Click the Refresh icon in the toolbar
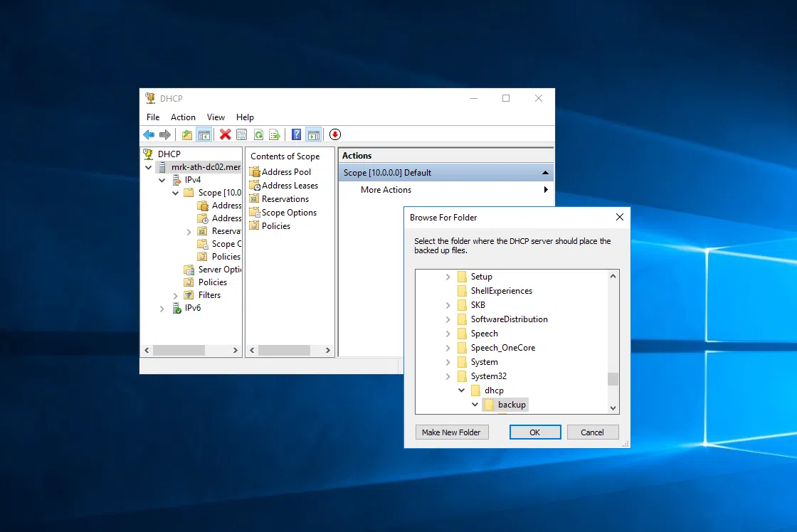This screenshot has height=532, width=797. point(258,134)
